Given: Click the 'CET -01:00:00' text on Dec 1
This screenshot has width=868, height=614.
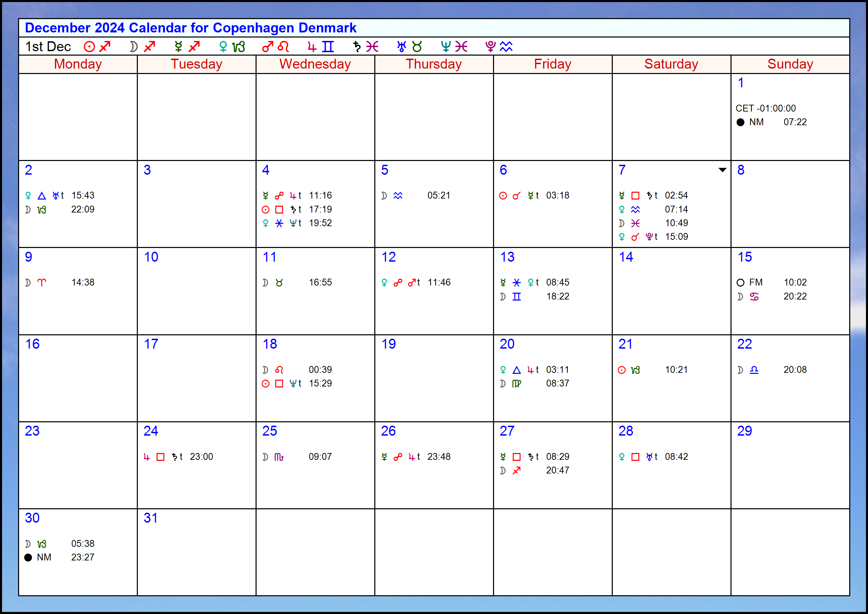Looking at the screenshot, I should (766, 108).
